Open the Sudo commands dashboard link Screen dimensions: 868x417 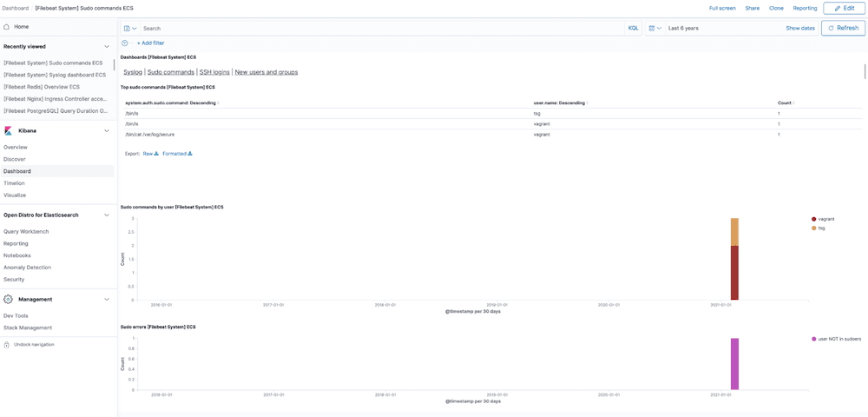[x=171, y=72]
